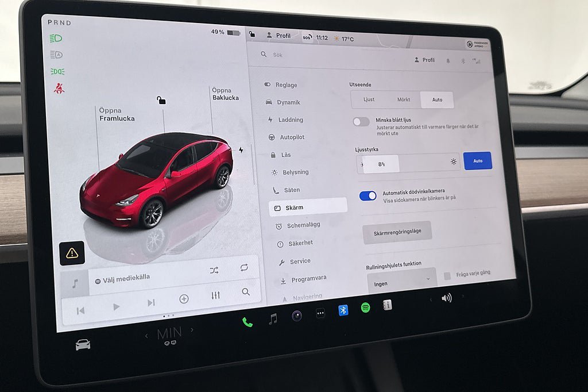Select Laddning in settings menu
Screen dimensions: 588x392
(290, 120)
